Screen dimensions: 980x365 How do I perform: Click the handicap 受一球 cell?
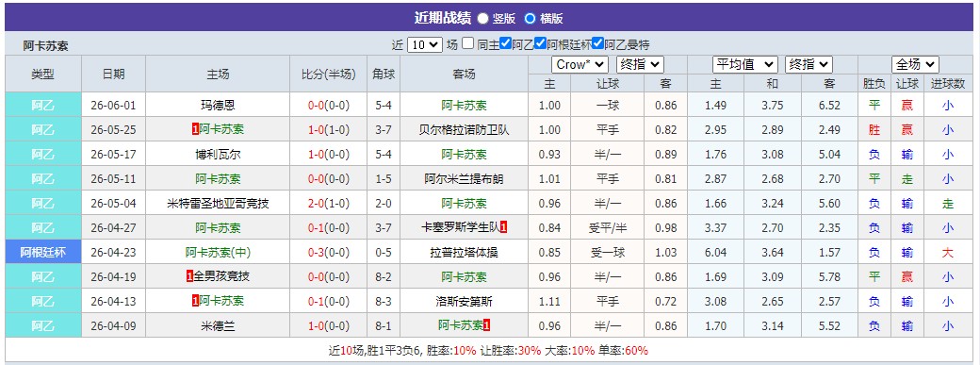(x=608, y=253)
